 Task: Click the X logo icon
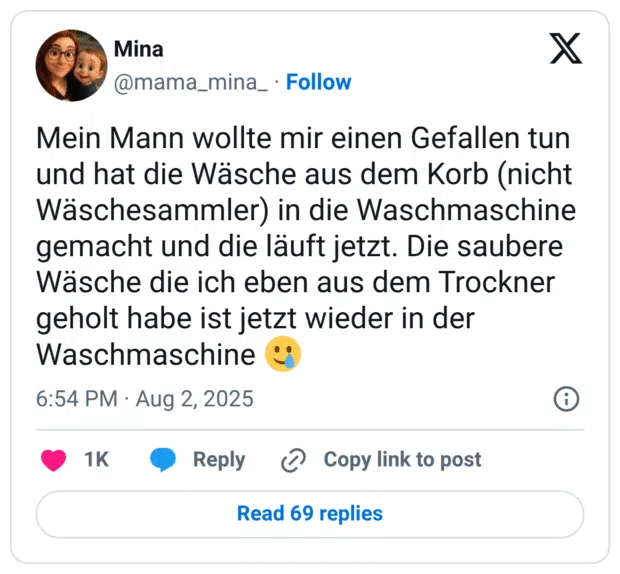point(565,47)
